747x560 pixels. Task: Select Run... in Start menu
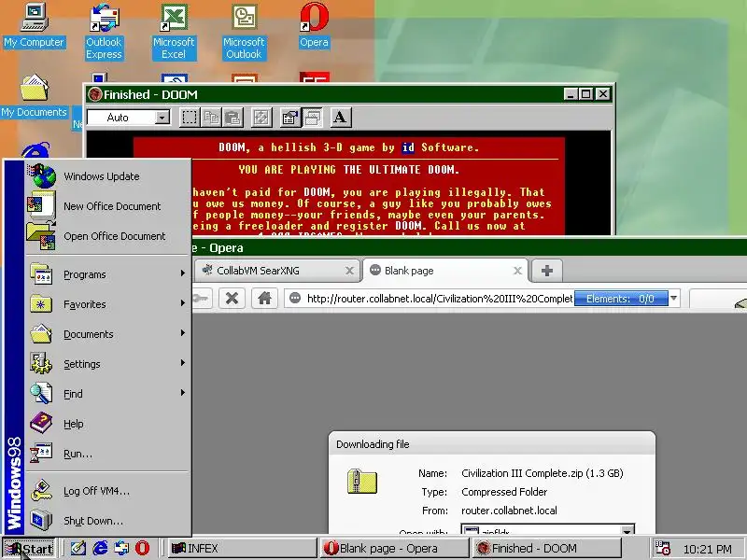tap(108, 454)
